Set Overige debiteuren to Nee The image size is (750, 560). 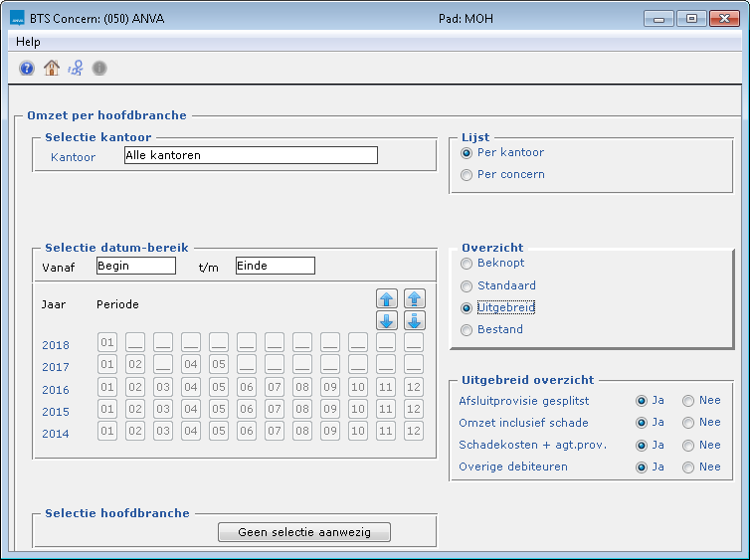tap(688, 467)
